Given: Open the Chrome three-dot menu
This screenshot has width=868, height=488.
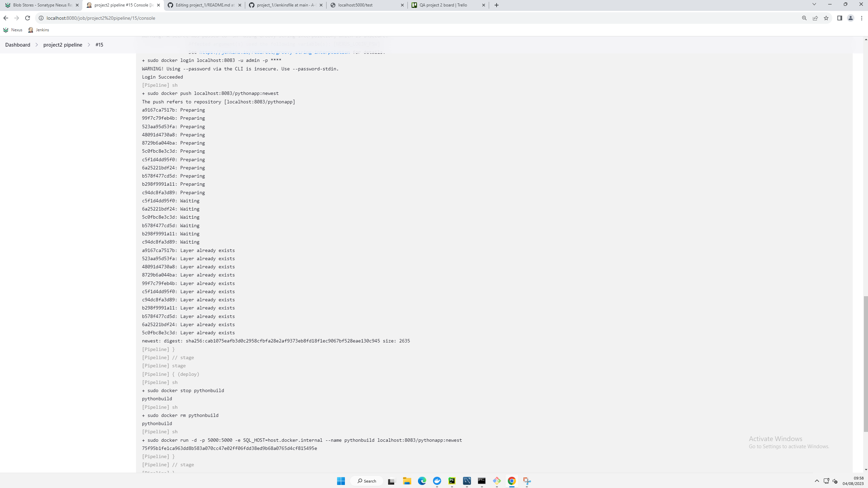Looking at the screenshot, I should click(863, 18).
